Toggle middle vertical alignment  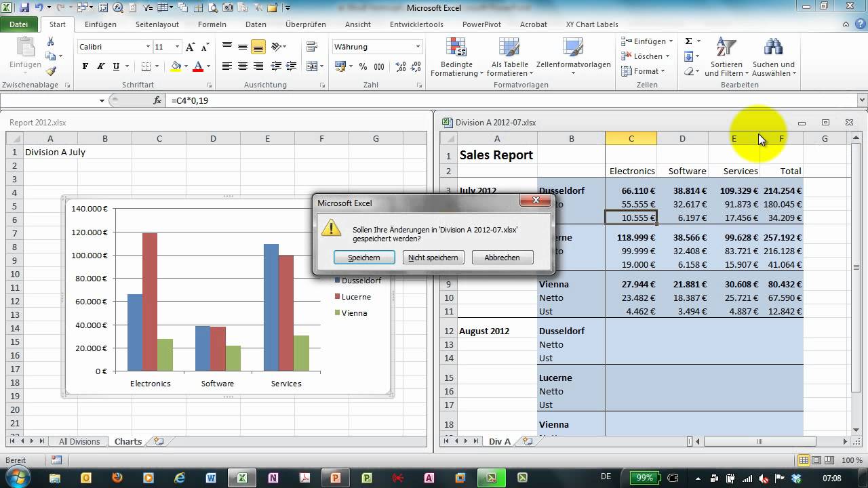tap(242, 47)
